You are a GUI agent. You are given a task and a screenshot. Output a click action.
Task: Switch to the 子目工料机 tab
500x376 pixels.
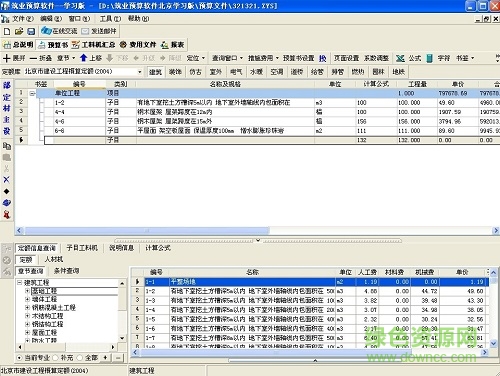pos(82,248)
